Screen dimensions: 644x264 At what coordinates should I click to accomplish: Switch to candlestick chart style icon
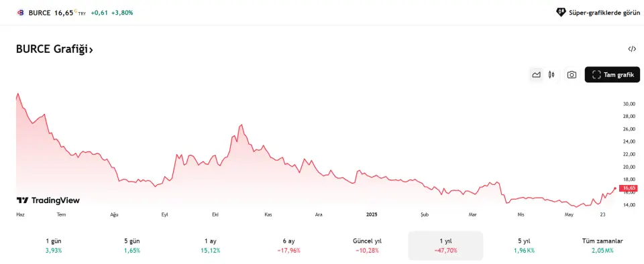[551, 74]
